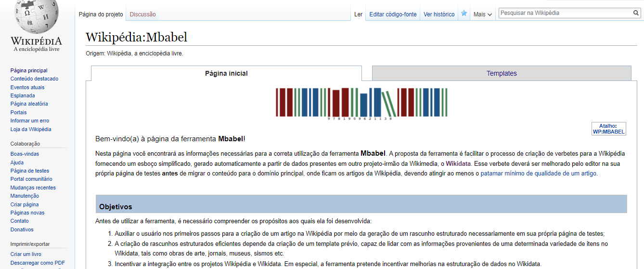Open Conteúdo destacado sidebar link

click(x=34, y=79)
